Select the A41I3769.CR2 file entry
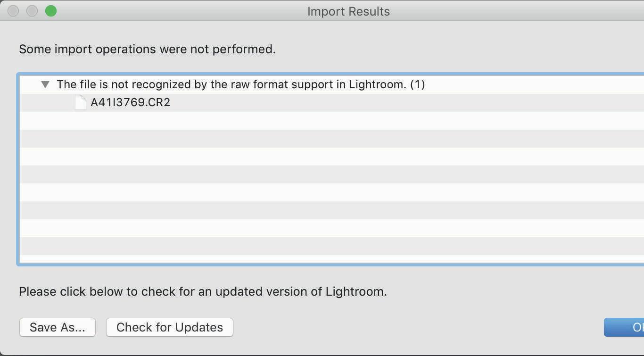Viewport: 644px width, 356px height. click(130, 102)
